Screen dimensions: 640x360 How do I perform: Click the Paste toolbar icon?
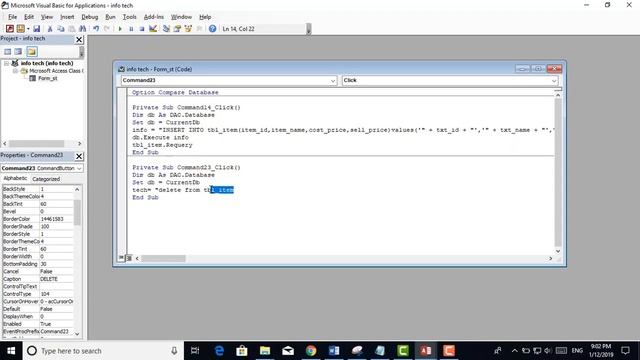[x=72, y=29]
